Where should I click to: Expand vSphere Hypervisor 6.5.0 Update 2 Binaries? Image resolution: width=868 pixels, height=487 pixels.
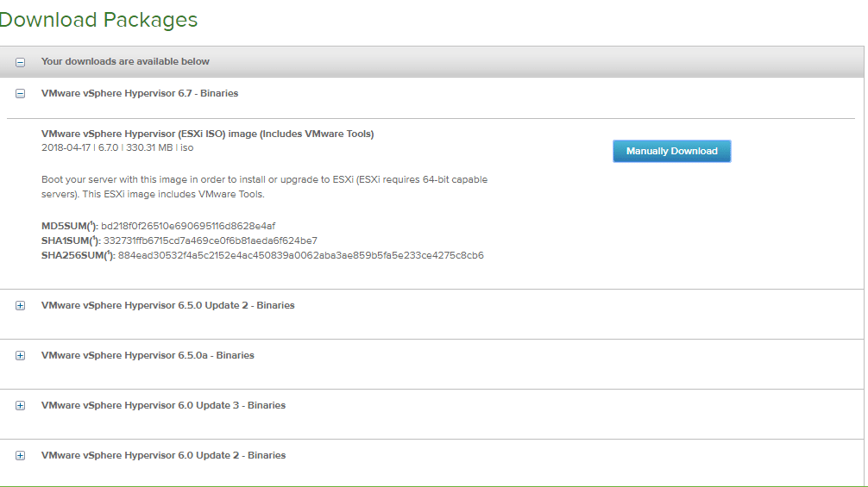click(20, 306)
